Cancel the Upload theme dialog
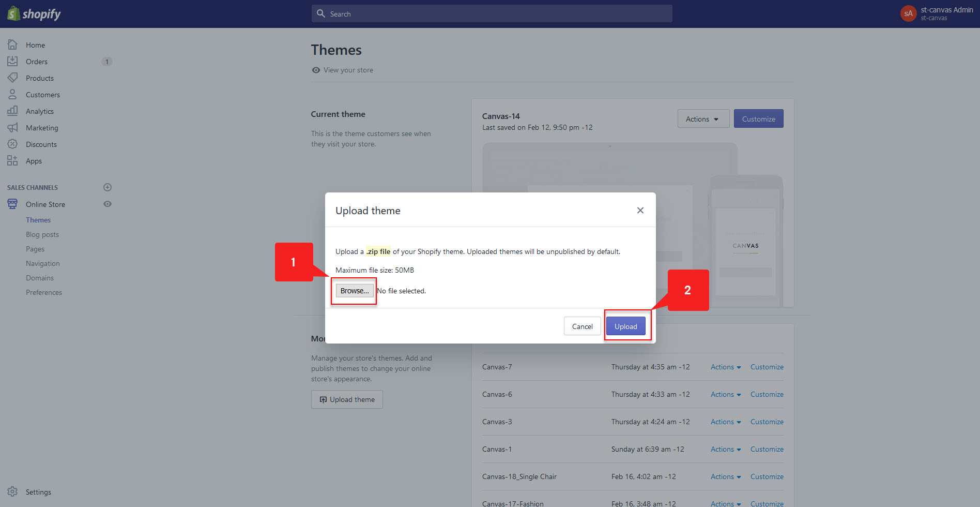This screenshot has height=507, width=980. point(582,326)
